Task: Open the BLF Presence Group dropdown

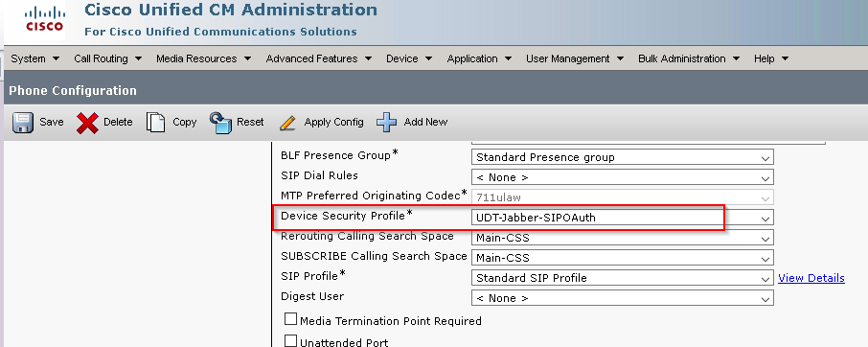Action: coord(622,157)
